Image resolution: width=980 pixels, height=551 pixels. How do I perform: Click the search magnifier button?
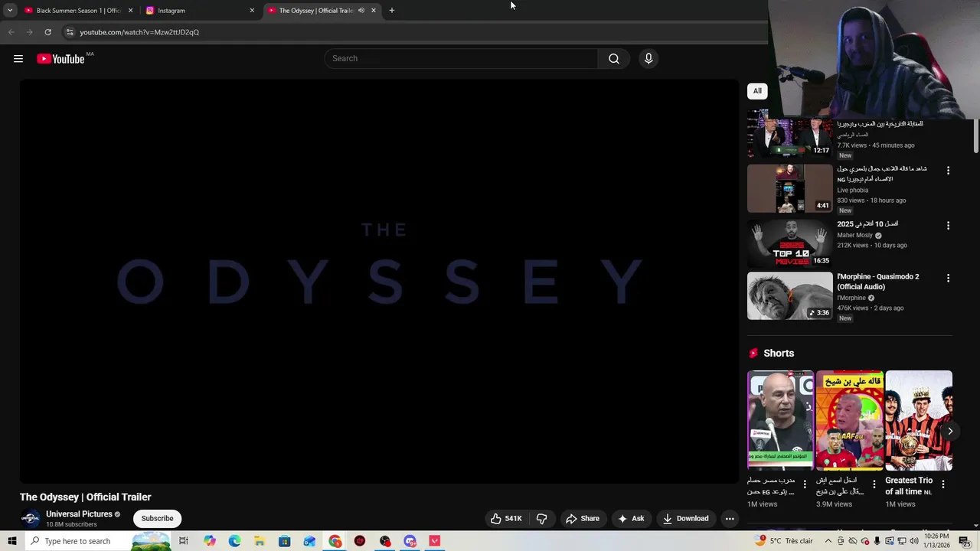pos(613,59)
